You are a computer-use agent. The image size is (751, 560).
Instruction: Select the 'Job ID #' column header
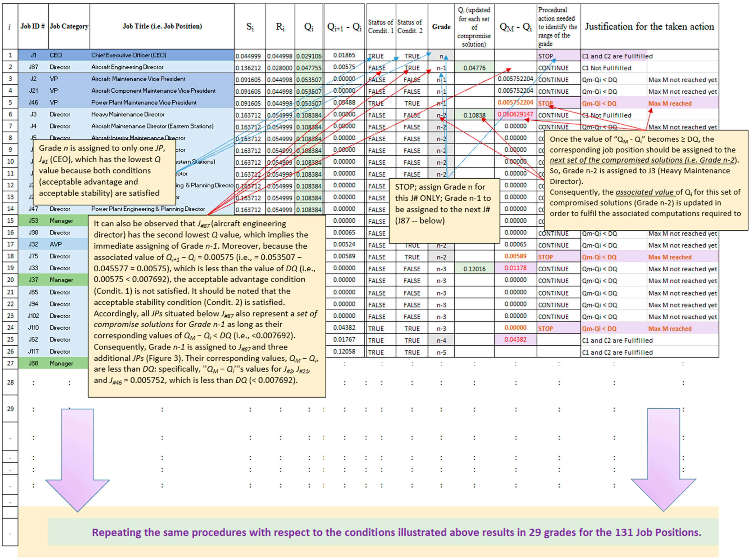point(33,26)
